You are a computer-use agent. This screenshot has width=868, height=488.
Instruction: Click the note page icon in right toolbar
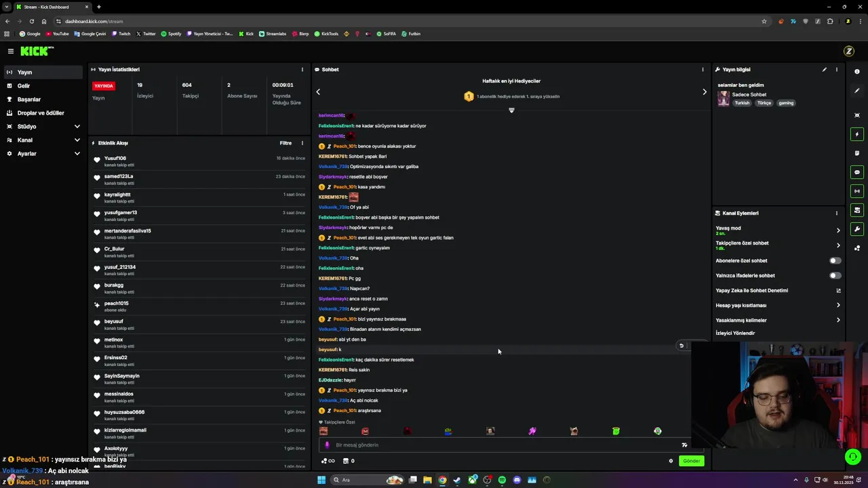pyautogui.click(x=857, y=153)
